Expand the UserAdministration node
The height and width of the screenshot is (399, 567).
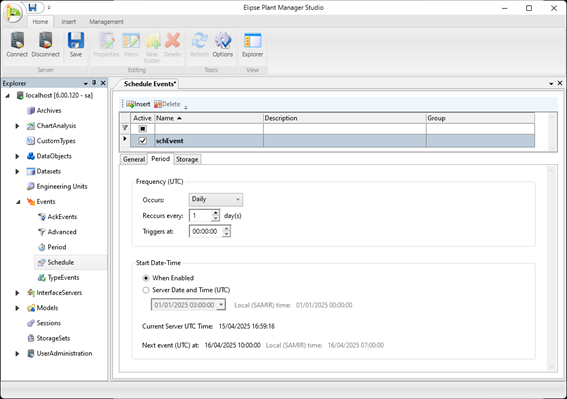[17, 354]
